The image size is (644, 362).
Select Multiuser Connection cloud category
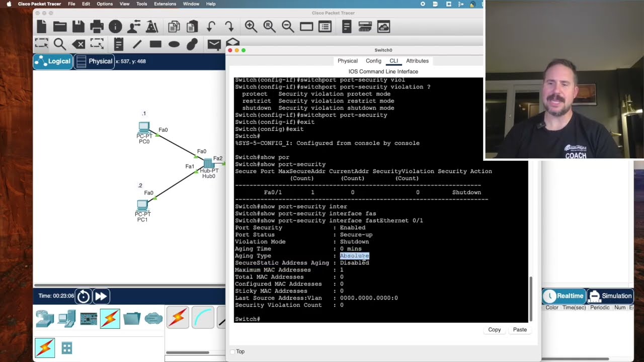pos(153,318)
